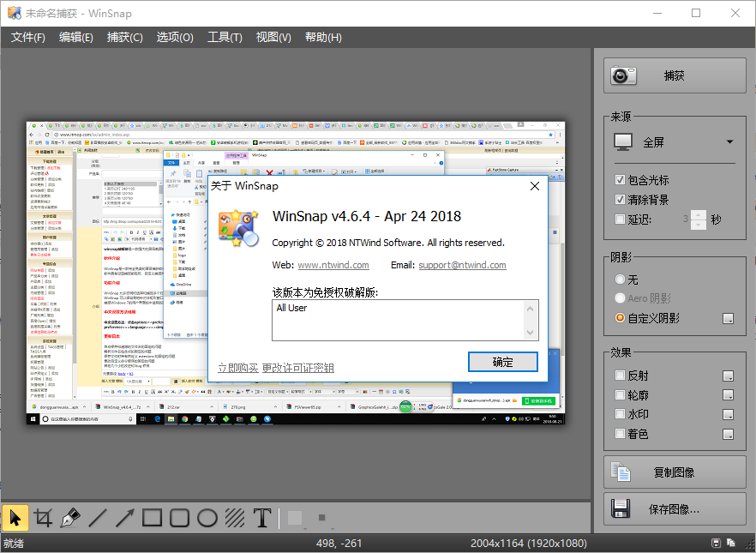Select the Text tool
The width and height of the screenshot is (756, 553).
262,519
